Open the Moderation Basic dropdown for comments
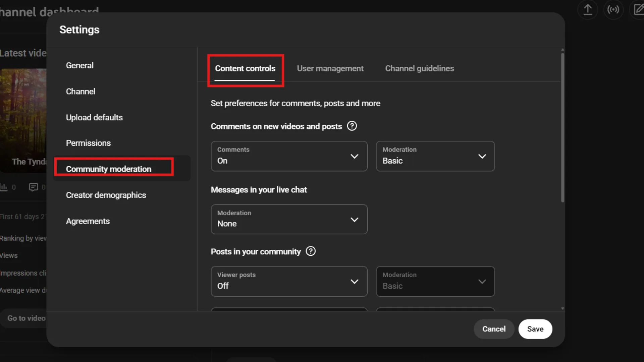The height and width of the screenshot is (362, 644). tap(482, 156)
